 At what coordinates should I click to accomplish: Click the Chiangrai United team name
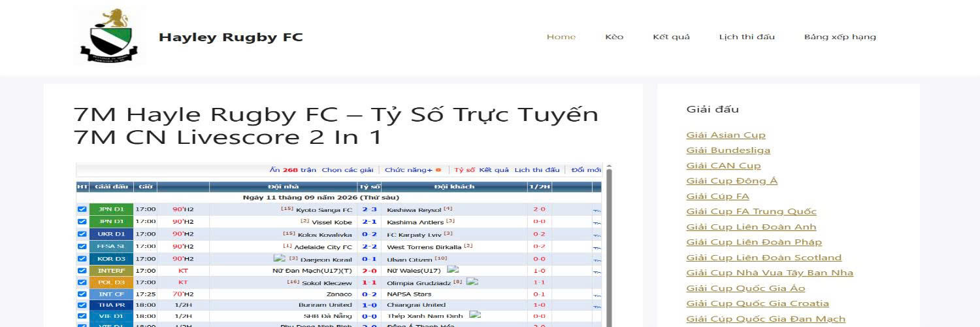416,305
